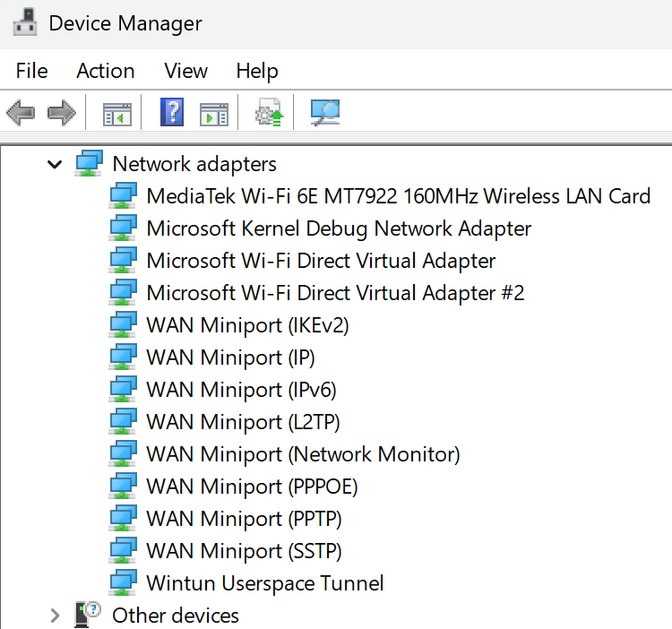Click Update device driver toolbar icon

pos(269,112)
